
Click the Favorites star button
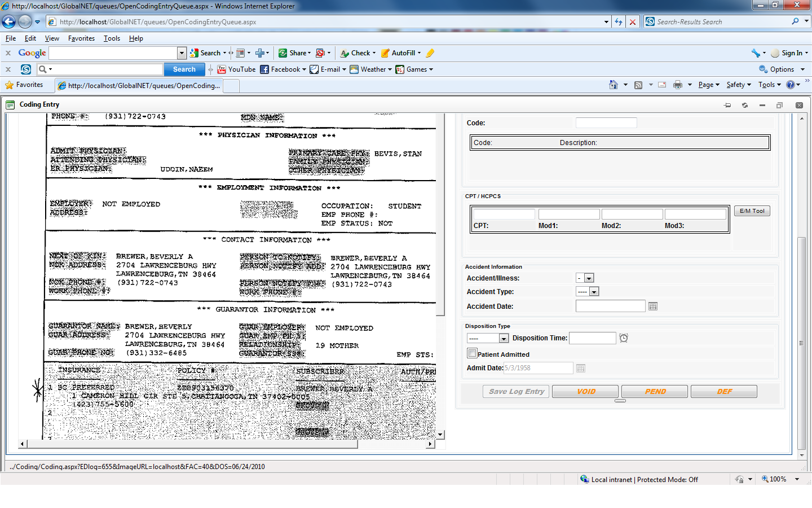(x=24, y=85)
